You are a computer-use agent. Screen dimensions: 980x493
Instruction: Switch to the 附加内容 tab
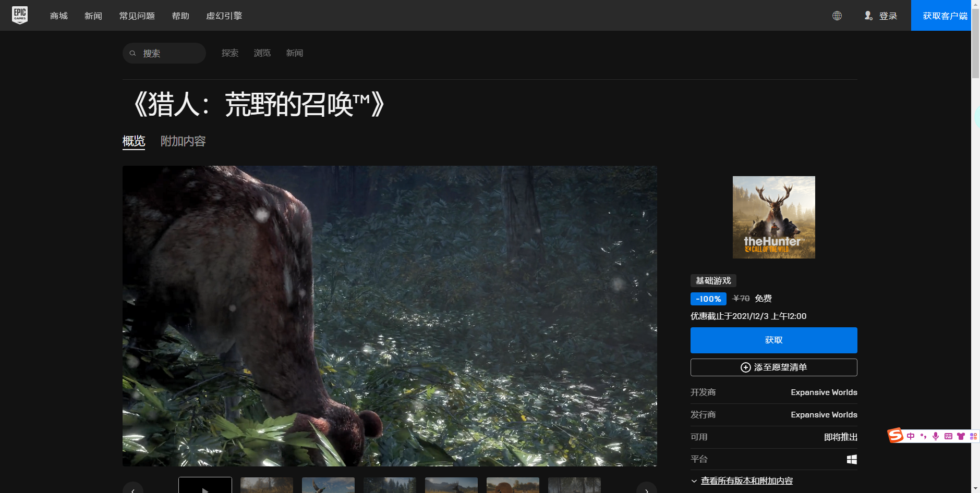tap(183, 141)
